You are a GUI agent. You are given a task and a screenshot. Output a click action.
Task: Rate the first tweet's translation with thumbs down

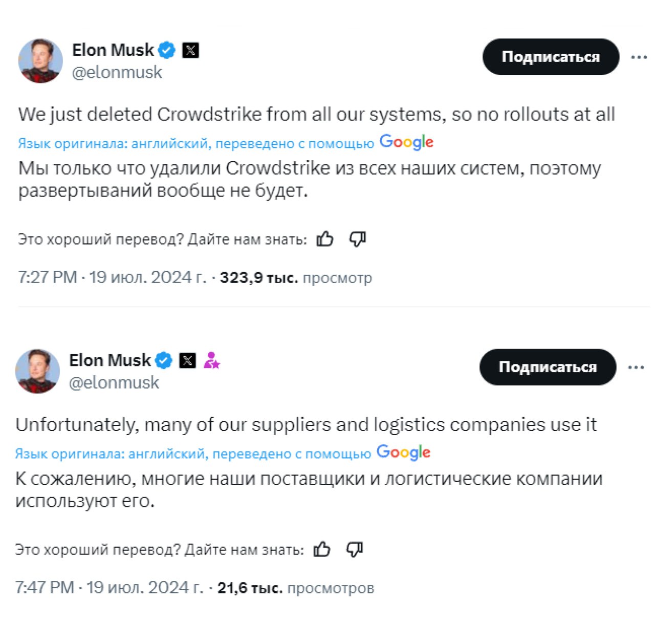point(357,239)
